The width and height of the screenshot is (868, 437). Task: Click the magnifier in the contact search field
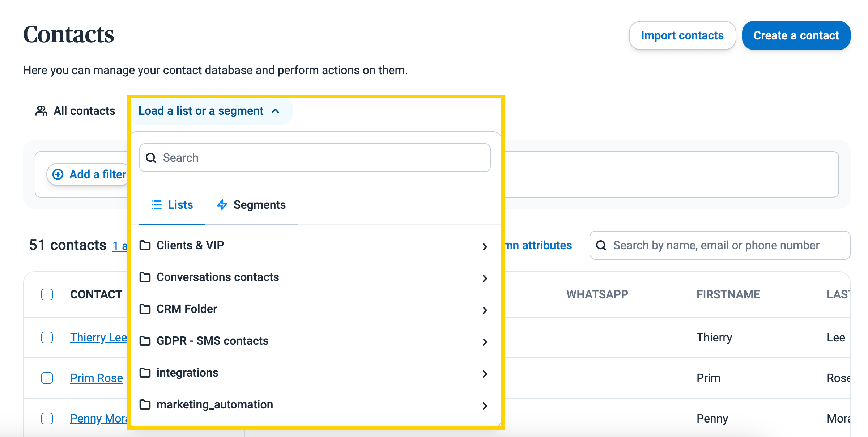click(x=601, y=245)
